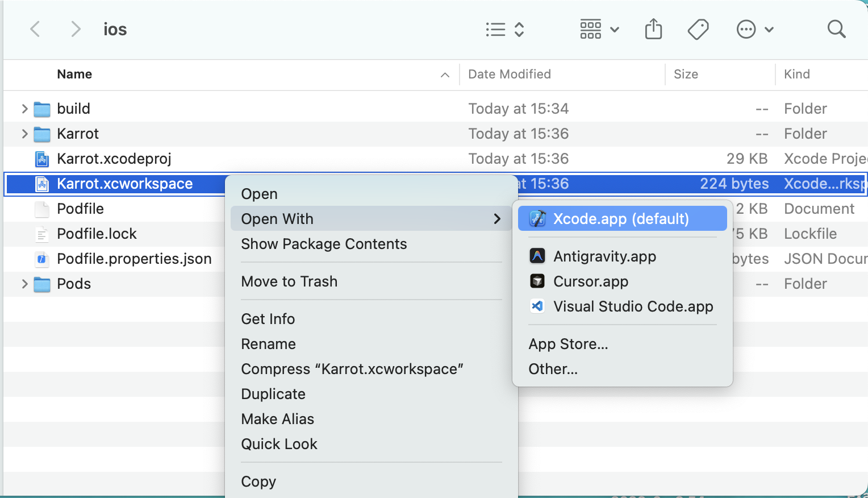
Task: Sort by the Size column header
Action: pos(686,74)
